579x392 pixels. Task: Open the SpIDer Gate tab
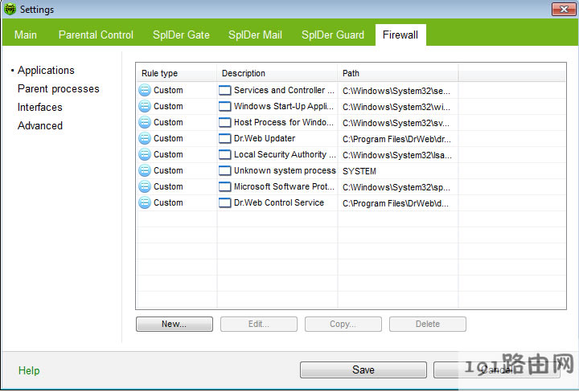pyautogui.click(x=182, y=35)
